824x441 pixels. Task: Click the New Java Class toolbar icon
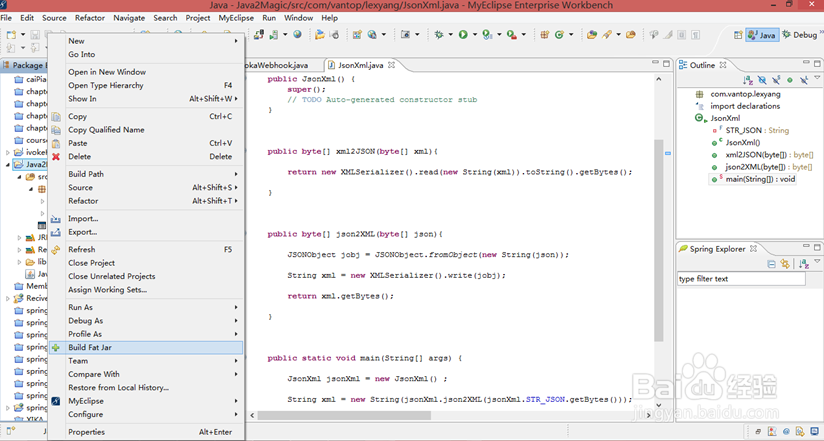(559, 35)
